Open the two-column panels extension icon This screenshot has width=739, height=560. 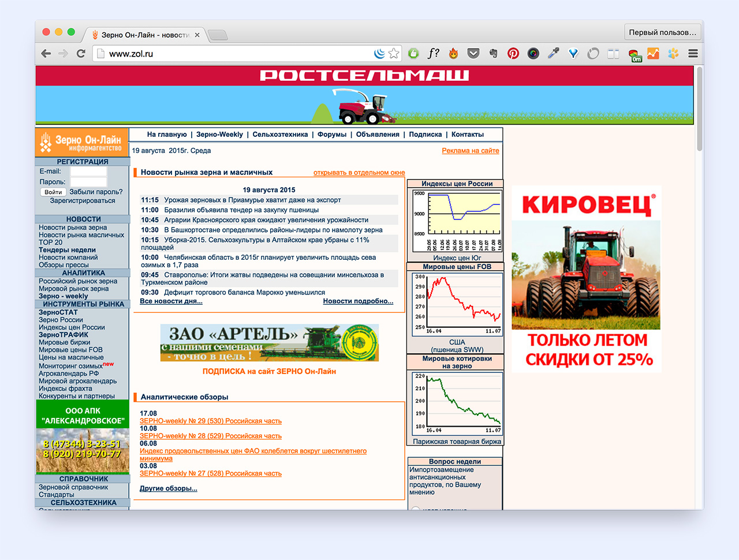tap(613, 54)
